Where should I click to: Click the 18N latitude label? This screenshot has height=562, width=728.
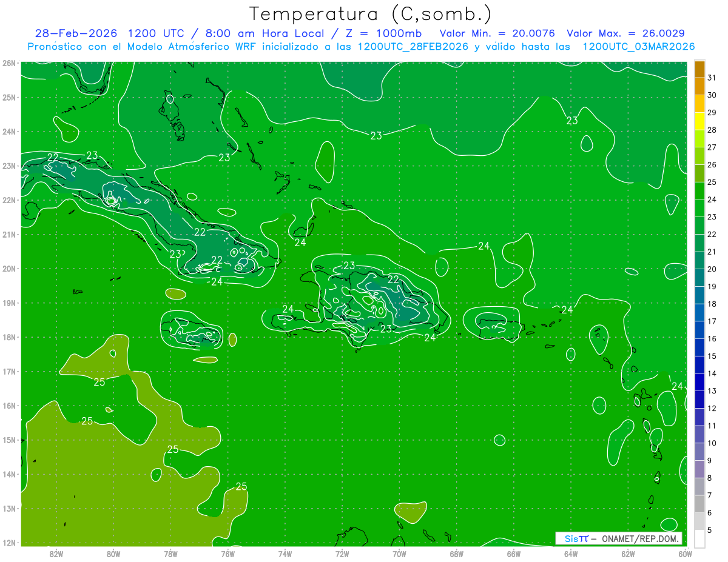(8, 337)
